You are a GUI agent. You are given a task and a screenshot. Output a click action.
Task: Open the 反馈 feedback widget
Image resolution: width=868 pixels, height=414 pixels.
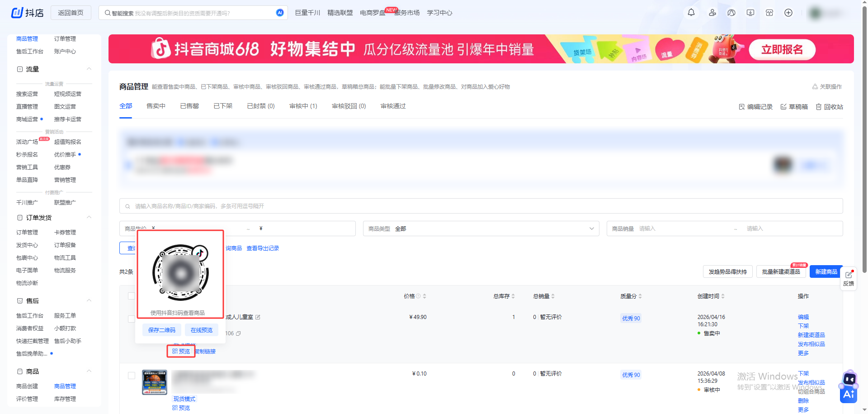849,278
